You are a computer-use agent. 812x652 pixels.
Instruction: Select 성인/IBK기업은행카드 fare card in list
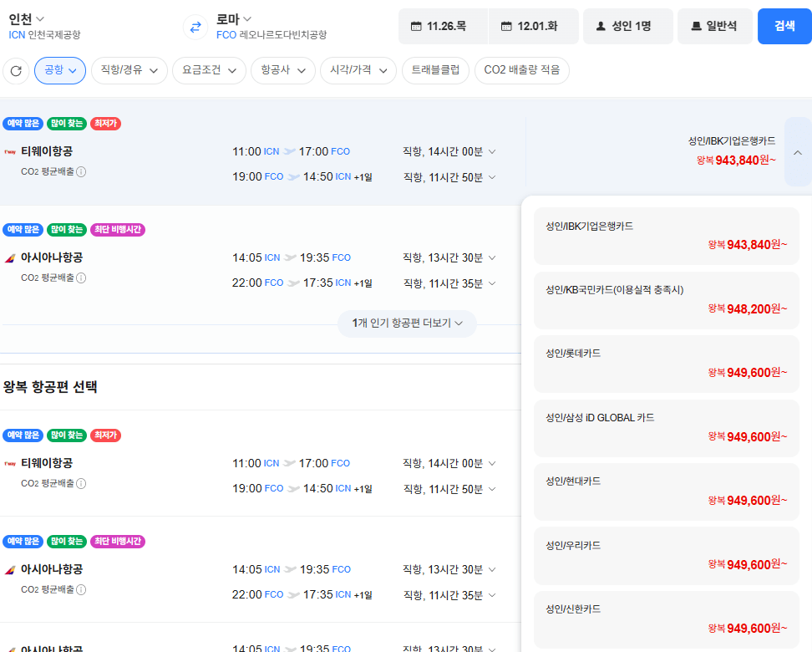tap(667, 237)
